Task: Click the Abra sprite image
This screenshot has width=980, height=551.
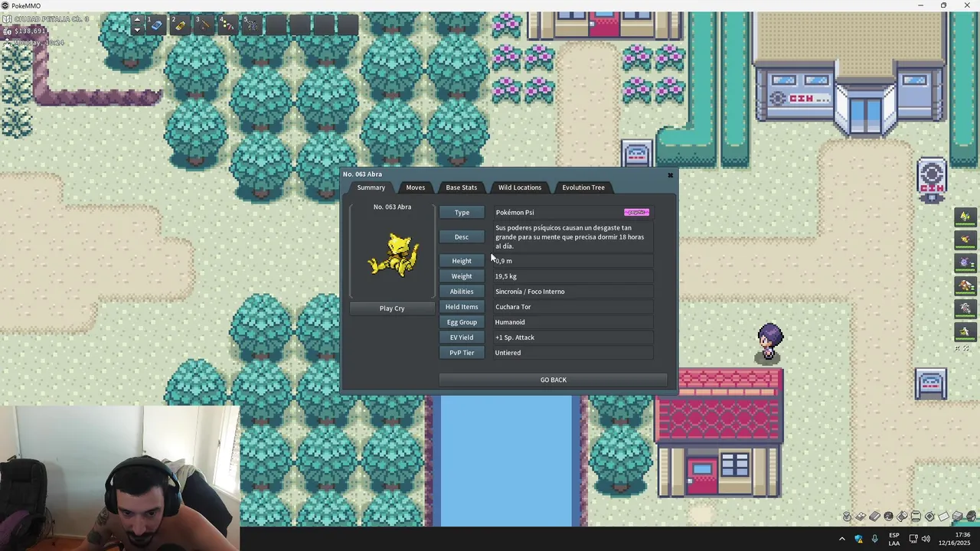Action: coord(393,256)
